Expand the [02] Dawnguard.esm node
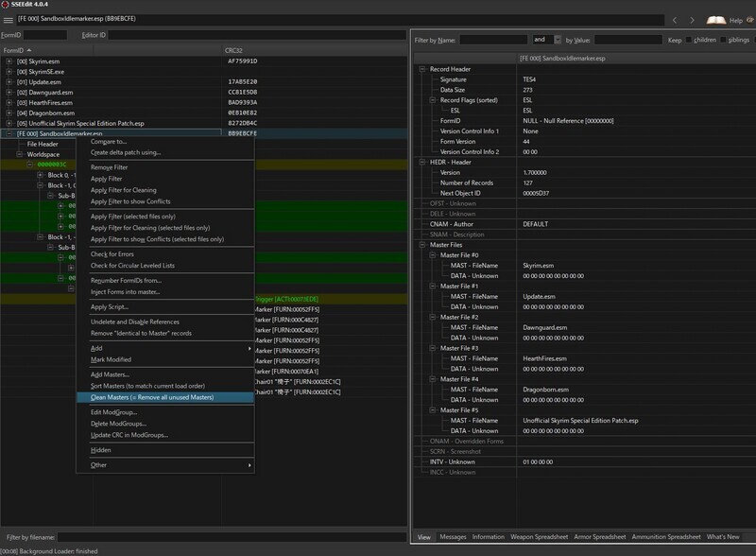The width and height of the screenshot is (756, 556). tap(9, 92)
